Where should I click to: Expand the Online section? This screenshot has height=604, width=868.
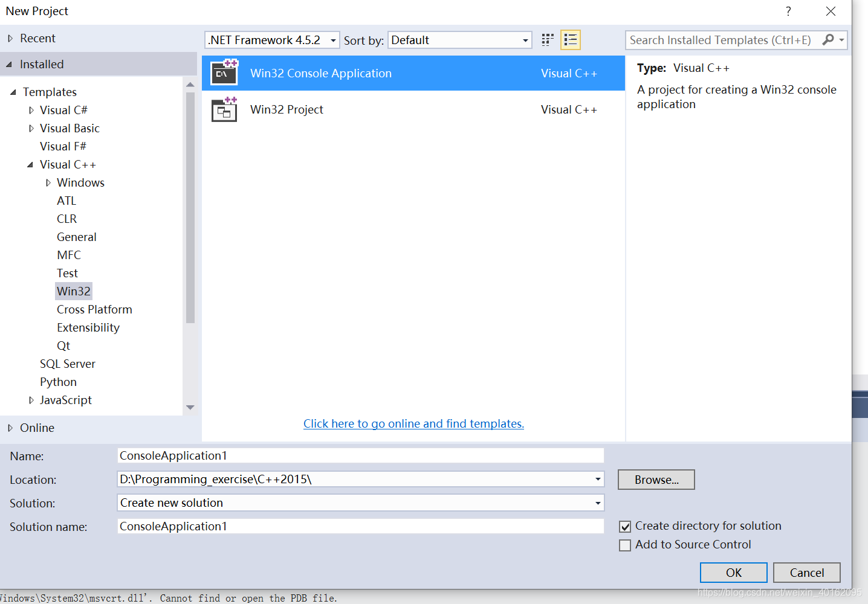point(10,428)
